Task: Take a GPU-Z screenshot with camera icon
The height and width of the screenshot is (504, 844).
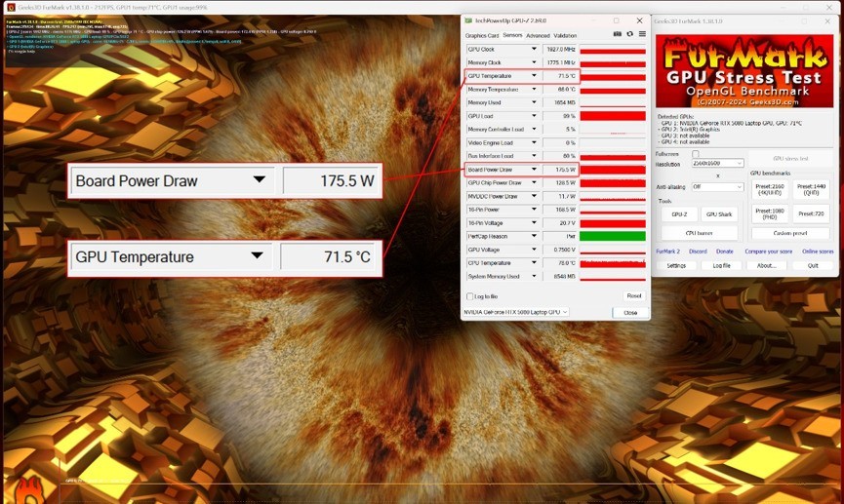Action: pos(618,34)
